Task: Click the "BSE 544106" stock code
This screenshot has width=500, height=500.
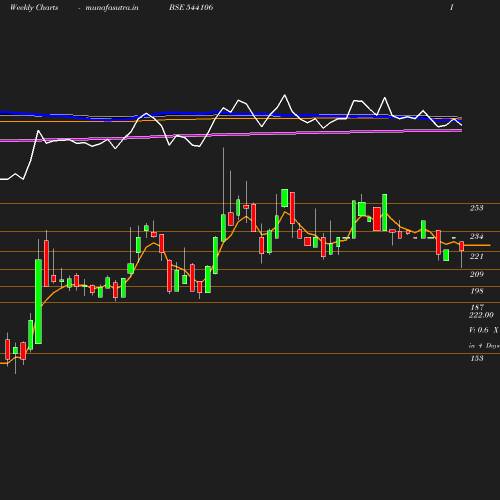Action: 191,7
